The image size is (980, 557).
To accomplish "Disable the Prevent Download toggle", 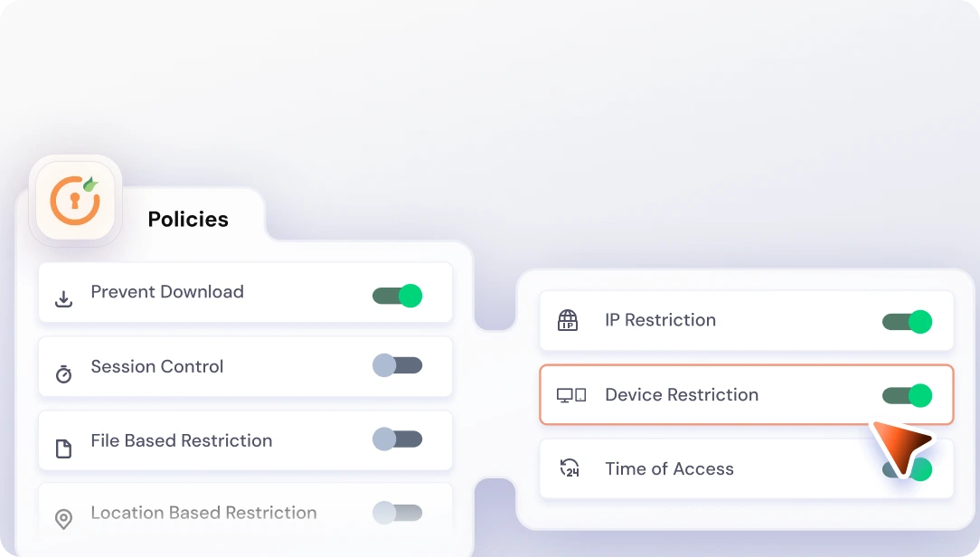I will coord(397,295).
